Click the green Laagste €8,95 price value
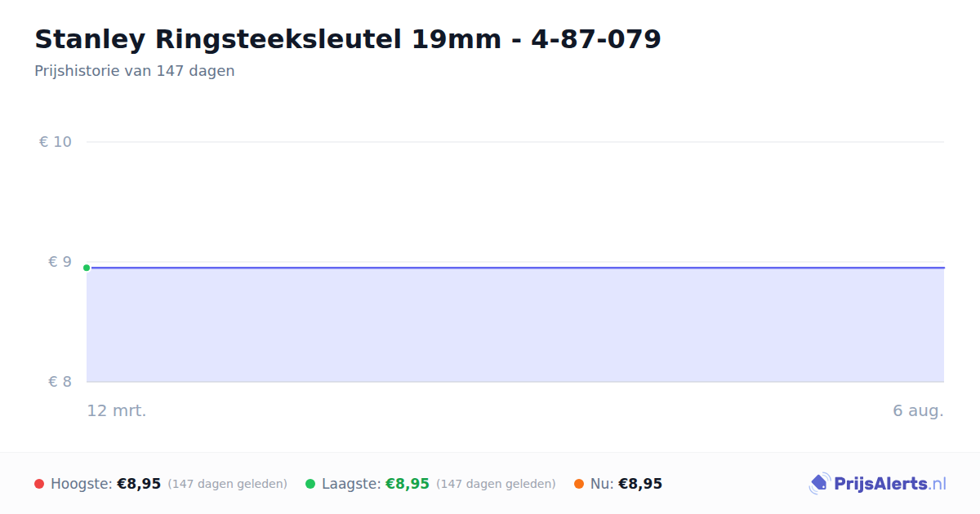980x514 pixels. pos(408,484)
